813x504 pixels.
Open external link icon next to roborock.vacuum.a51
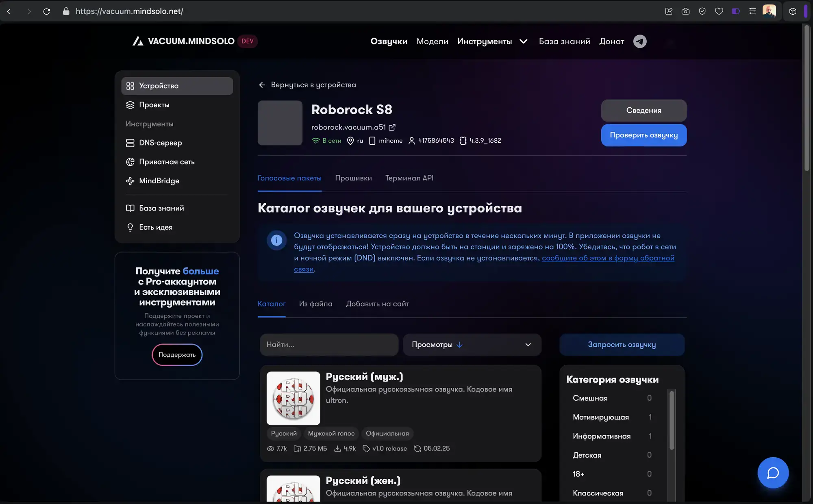pos(392,127)
